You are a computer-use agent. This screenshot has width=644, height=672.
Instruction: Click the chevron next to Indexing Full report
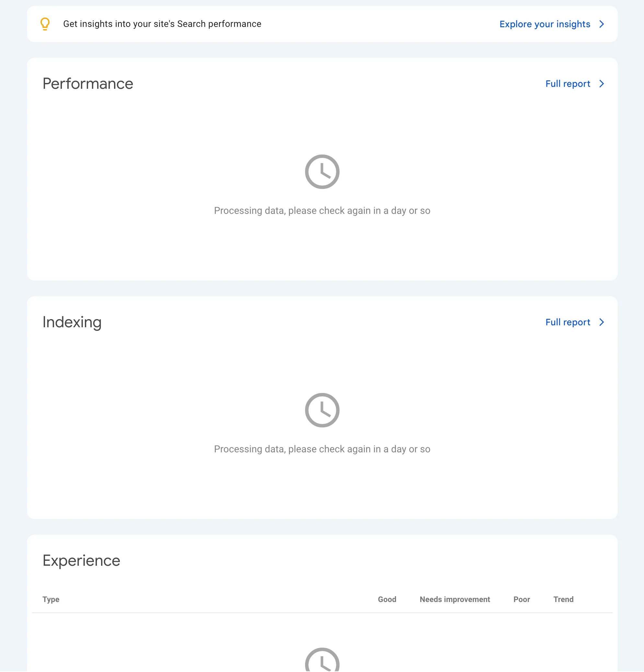tap(602, 322)
